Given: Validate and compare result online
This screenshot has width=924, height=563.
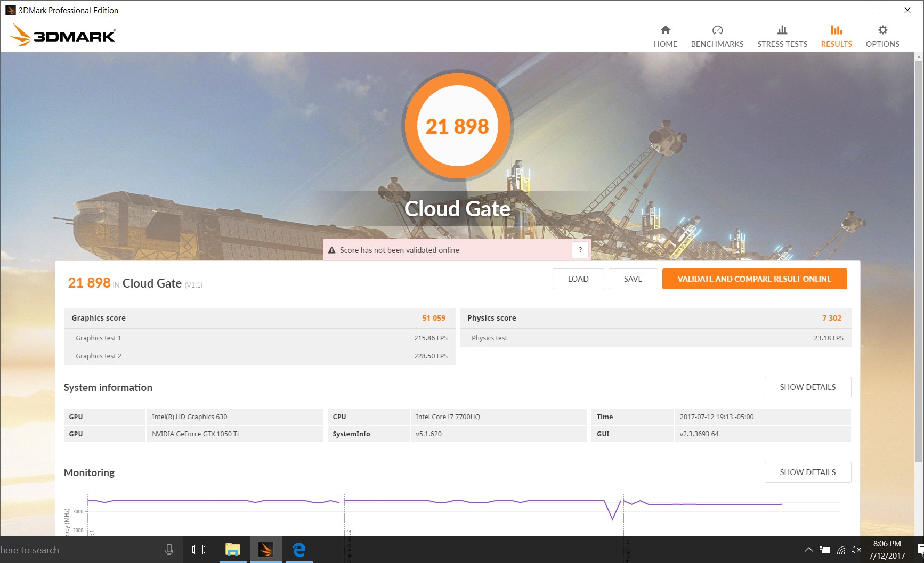Looking at the screenshot, I should click(x=754, y=279).
